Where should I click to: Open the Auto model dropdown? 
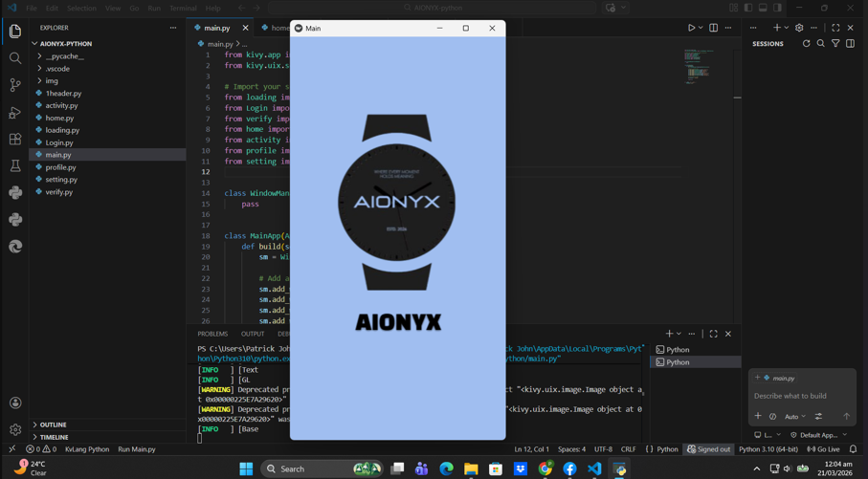(795, 417)
